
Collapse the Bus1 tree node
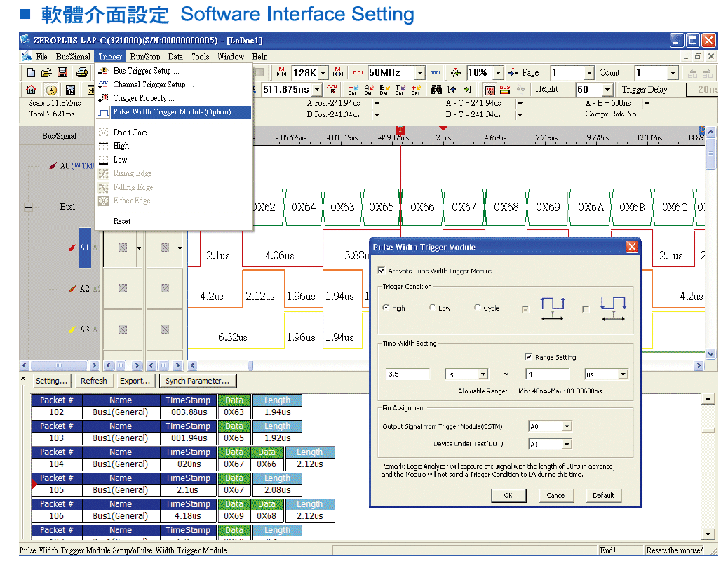(x=28, y=207)
